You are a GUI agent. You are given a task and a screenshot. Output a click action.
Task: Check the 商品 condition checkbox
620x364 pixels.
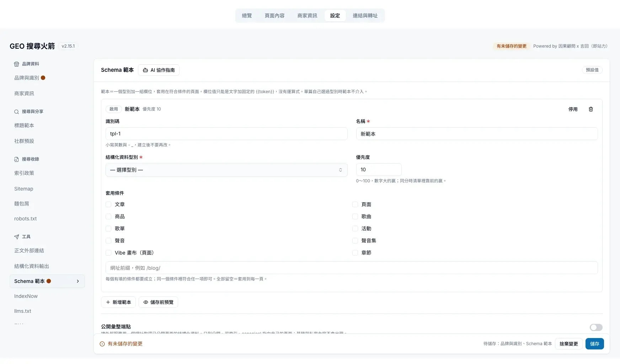click(x=108, y=216)
